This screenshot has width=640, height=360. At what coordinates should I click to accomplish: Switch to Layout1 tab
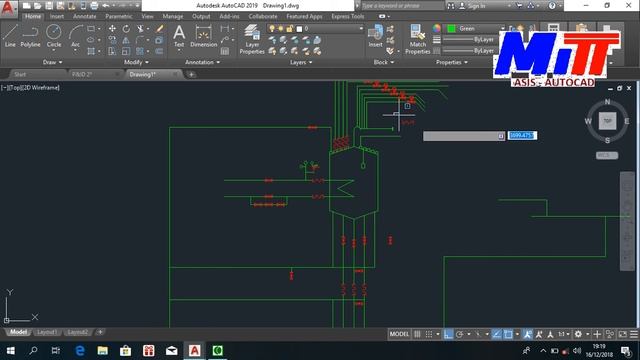click(47, 332)
